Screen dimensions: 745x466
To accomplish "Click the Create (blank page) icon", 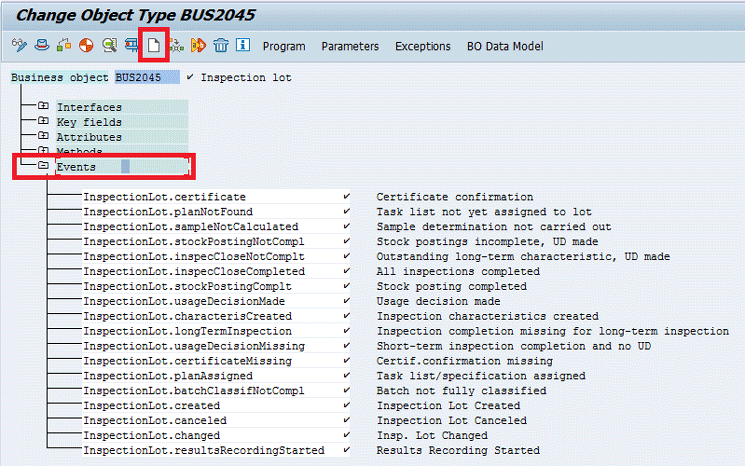I will click(153, 46).
